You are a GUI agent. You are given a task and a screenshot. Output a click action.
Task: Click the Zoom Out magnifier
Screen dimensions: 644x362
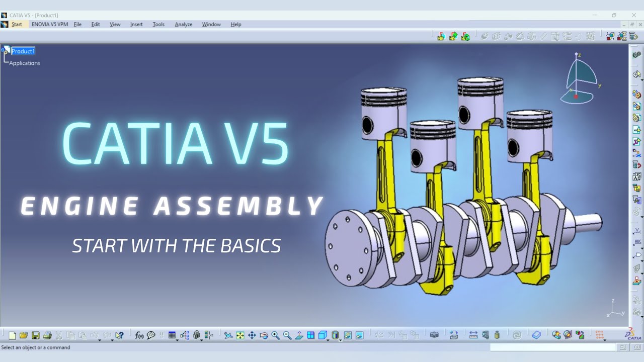(287, 335)
